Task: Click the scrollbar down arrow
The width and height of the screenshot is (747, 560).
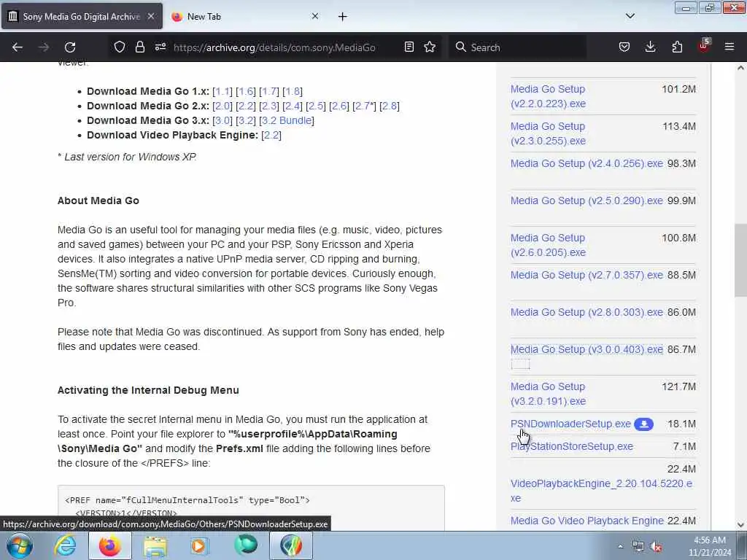Action: [740, 525]
